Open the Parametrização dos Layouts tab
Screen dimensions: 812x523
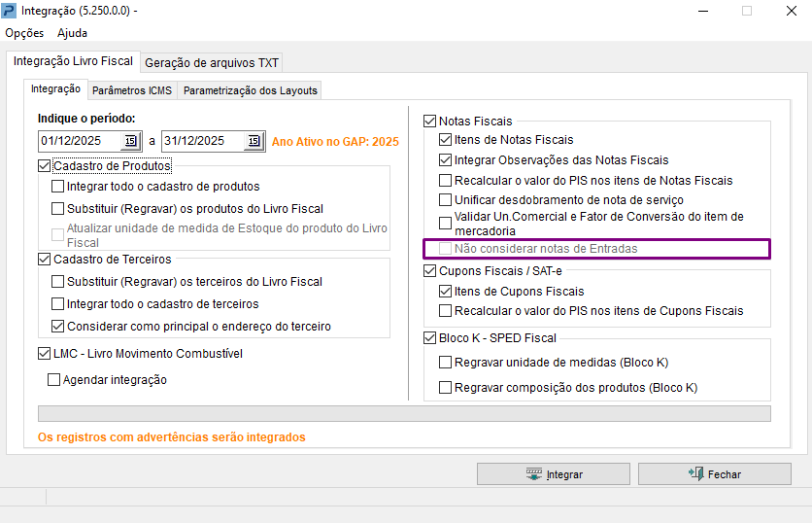point(251,90)
